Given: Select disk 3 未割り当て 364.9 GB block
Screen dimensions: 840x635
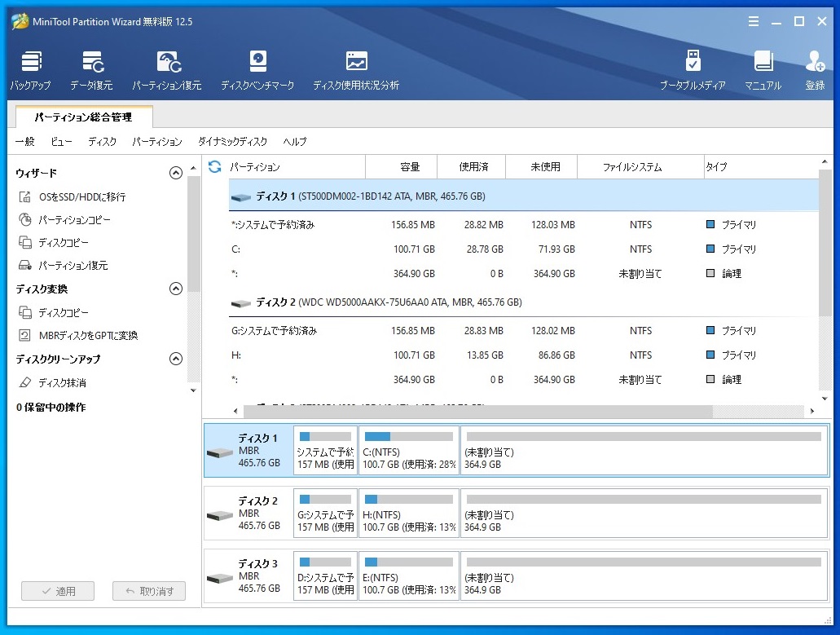Looking at the screenshot, I should point(644,576).
